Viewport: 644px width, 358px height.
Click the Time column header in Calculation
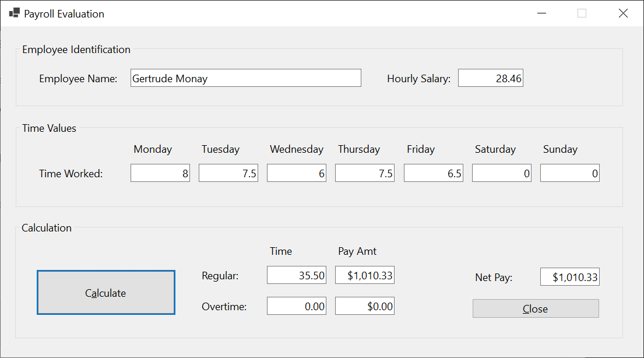281,251
